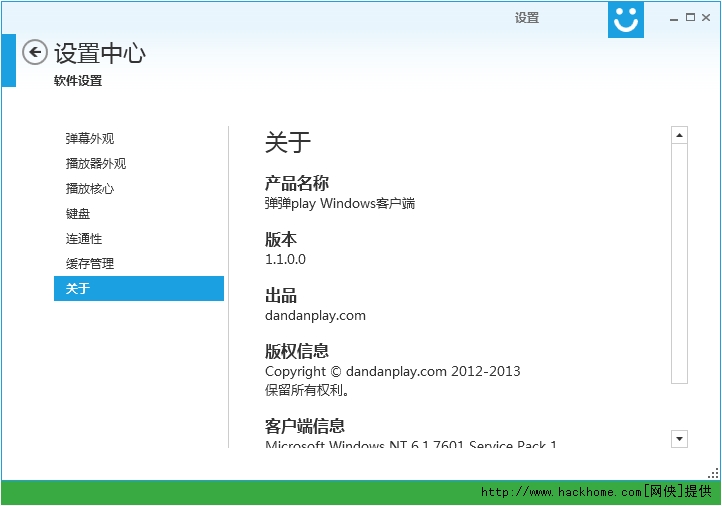The image size is (722, 506).
Task: Switch to 键盘 settings
Action: click(78, 214)
